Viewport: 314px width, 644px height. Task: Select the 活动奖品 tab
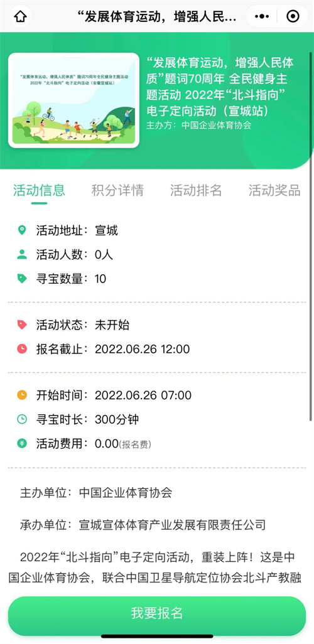pyautogui.click(x=274, y=190)
